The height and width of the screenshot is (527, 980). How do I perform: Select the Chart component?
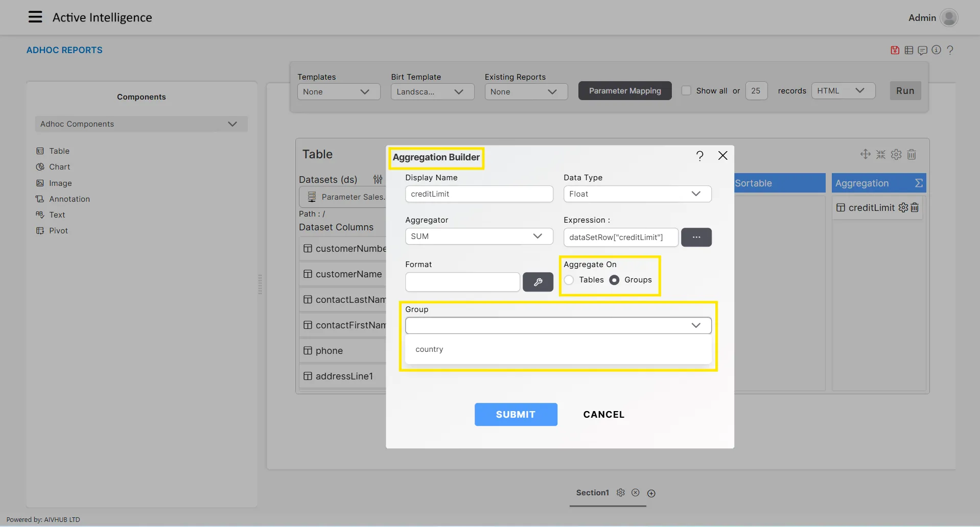pyautogui.click(x=59, y=167)
